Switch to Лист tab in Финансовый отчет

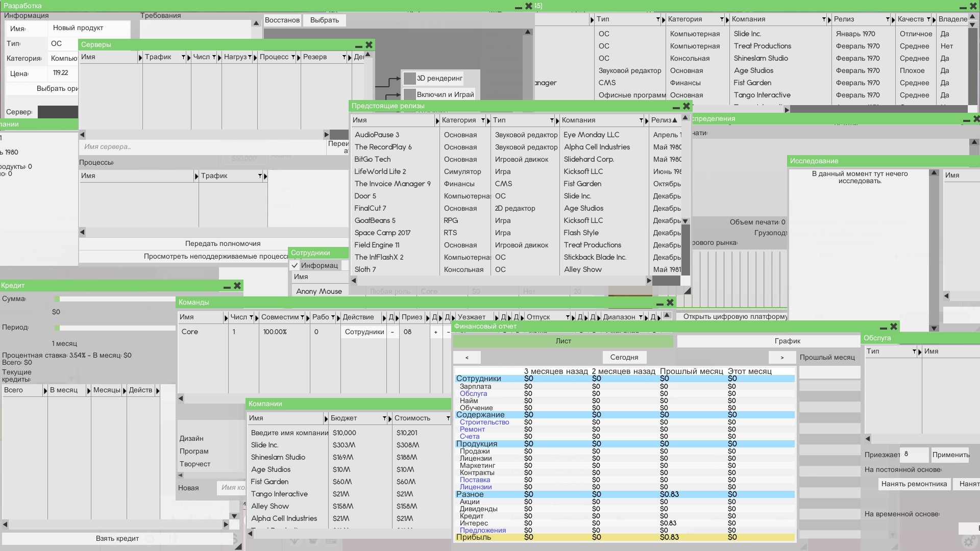[563, 341]
